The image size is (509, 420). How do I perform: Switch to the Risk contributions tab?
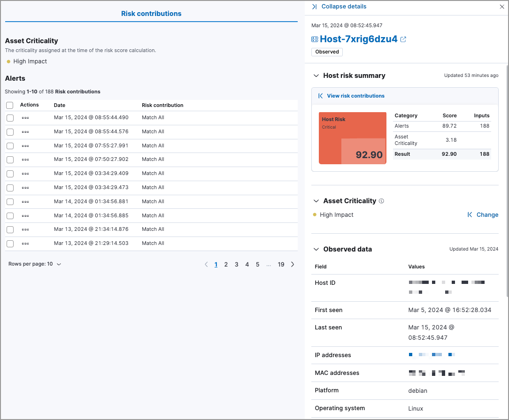click(x=151, y=13)
